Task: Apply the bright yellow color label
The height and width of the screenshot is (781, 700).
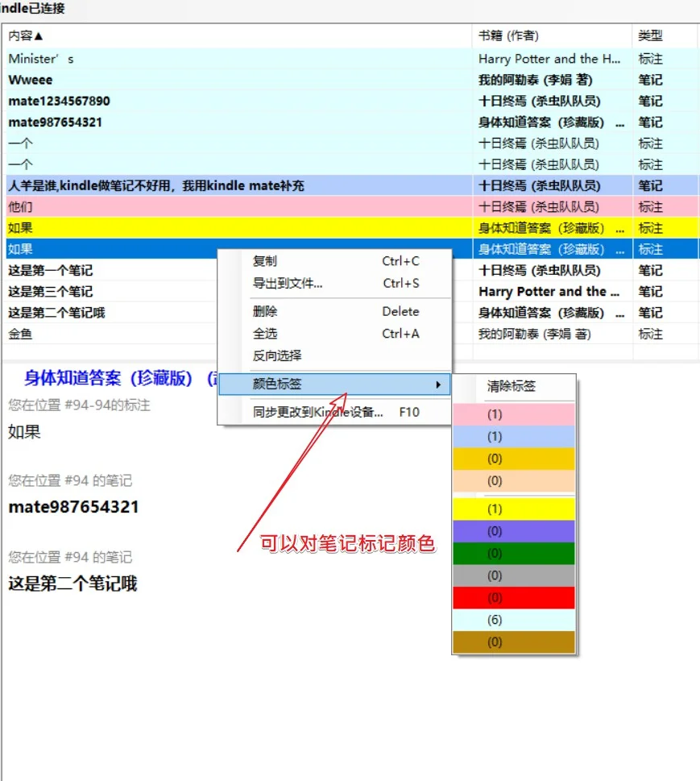Action: pos(514,509)
